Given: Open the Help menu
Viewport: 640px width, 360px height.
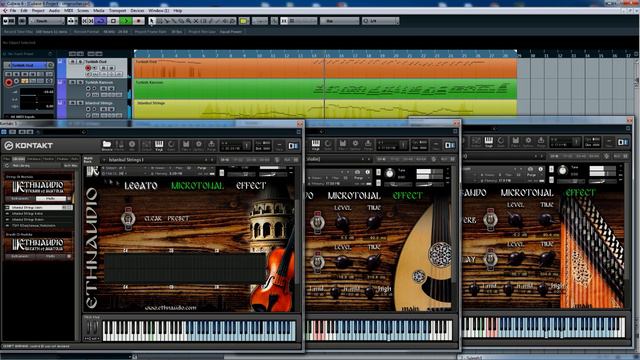Looking at the screenshot, I should pyautogui.click(x=178, y=10).
